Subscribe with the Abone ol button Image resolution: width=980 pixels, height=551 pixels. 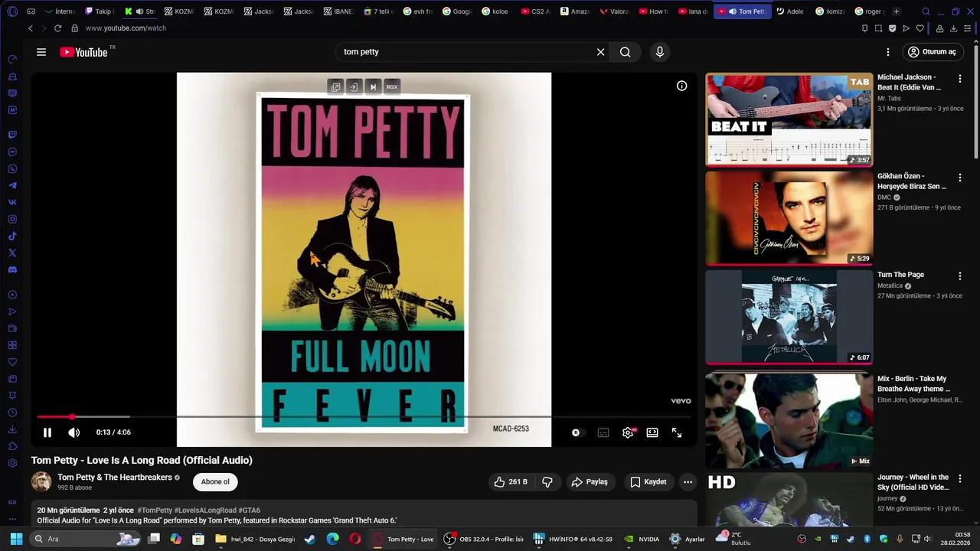pyautogui.click(x=215, y=482)
